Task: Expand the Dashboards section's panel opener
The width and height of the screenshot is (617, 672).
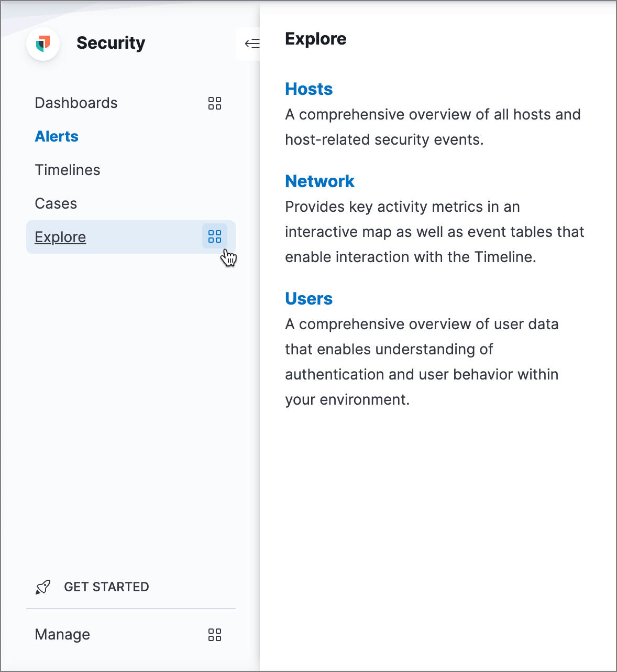Action: coord(214,103)
